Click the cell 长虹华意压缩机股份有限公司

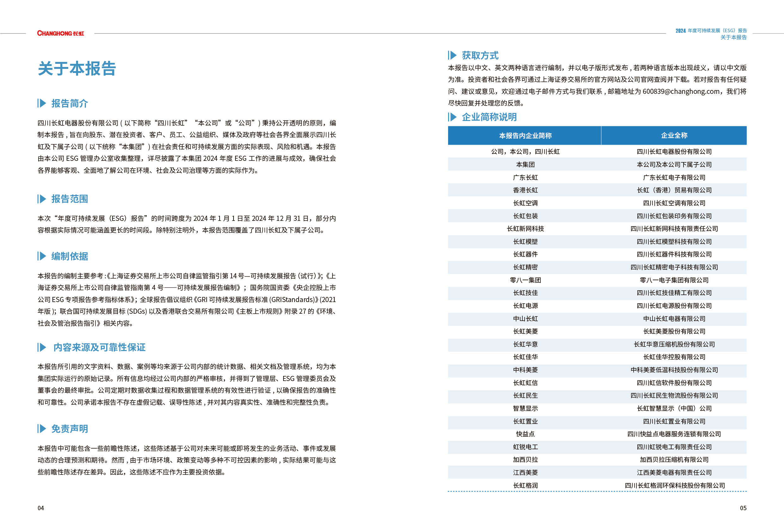[x=674, y=344]
